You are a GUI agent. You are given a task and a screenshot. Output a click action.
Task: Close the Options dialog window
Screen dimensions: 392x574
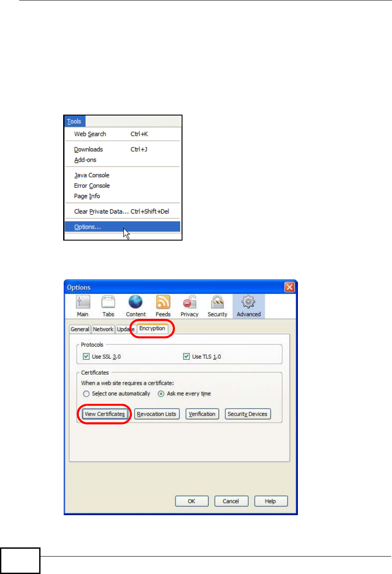coord(290,287)
